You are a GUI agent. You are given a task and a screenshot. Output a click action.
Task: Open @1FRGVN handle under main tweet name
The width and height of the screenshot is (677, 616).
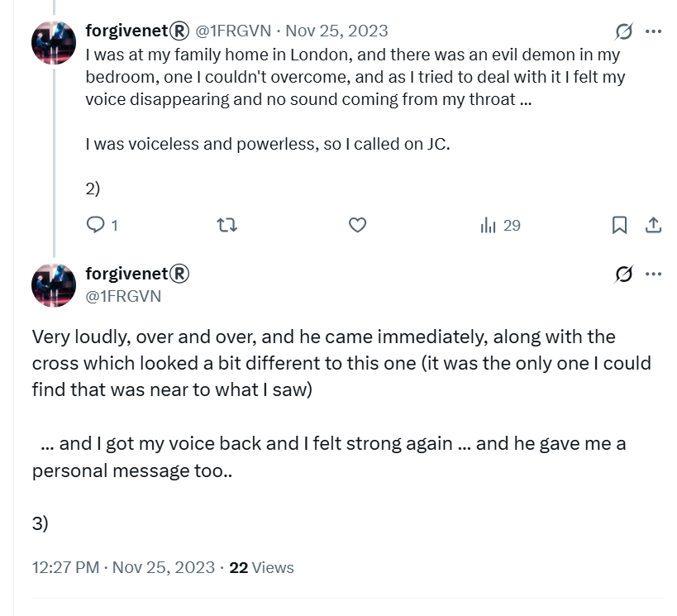123,296
